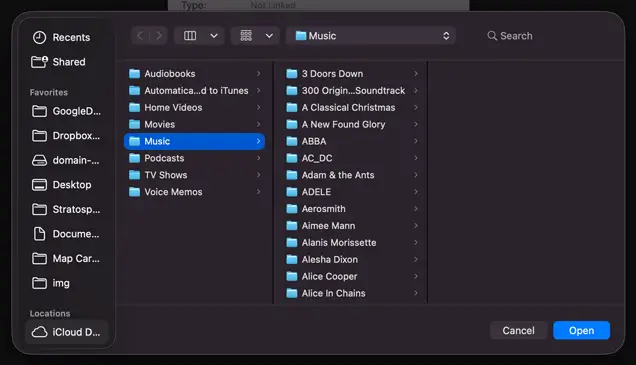636x365 pixels.
Task: Select the ABBA folder
Action: click(352, 141)
